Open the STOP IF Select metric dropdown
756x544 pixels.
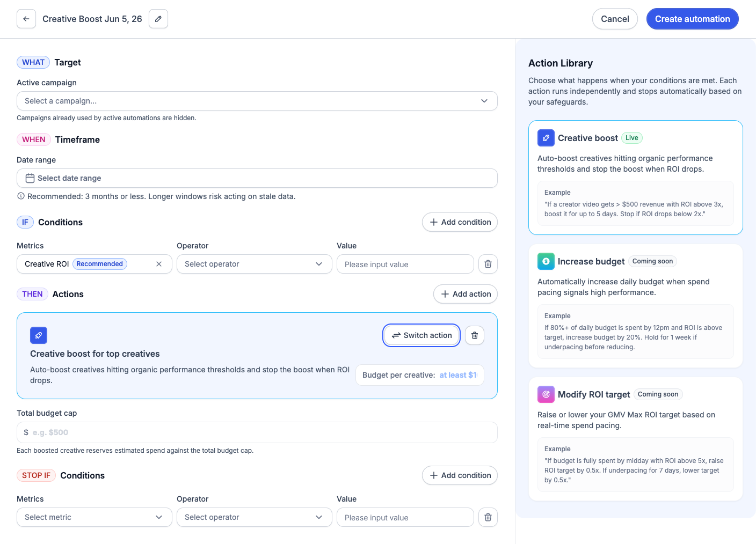click(95, 517)
